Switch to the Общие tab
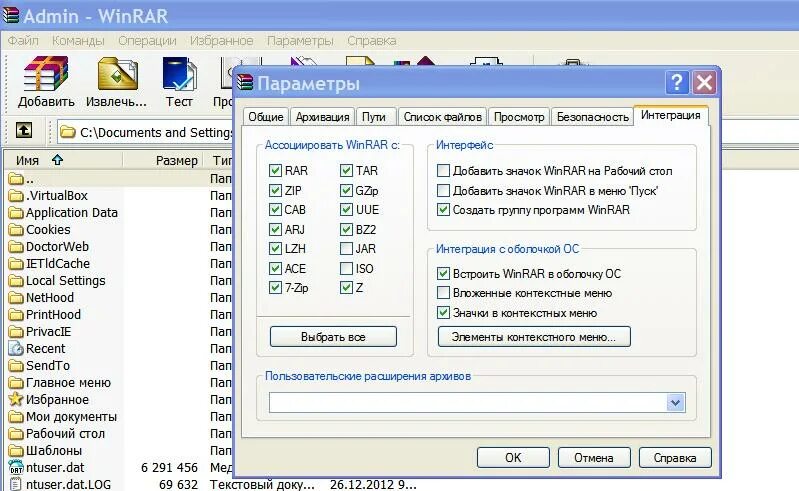Viewport: 799px width, 491px height. (x=265, y=117)
